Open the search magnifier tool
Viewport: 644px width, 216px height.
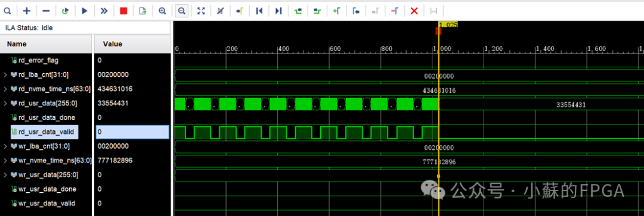(x=7, y=11)
